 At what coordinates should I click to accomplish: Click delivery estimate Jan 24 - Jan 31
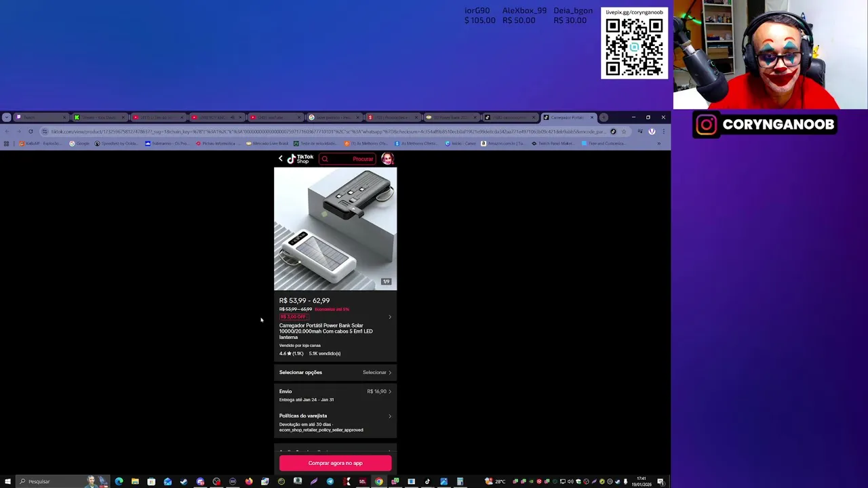coord(307,400)
